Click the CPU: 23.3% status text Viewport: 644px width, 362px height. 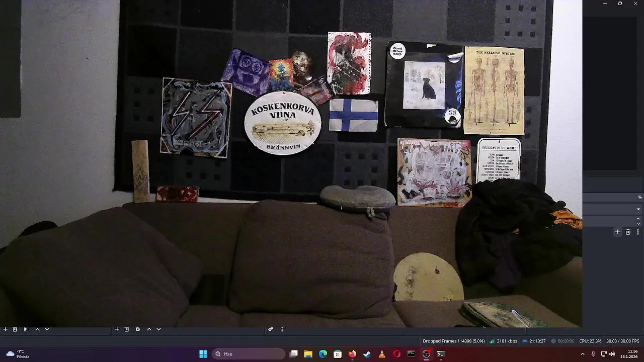[590, 341]
